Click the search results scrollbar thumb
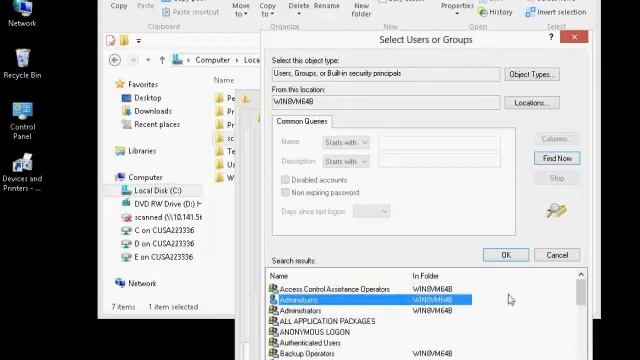640x360 pixels. pos(581,293)
